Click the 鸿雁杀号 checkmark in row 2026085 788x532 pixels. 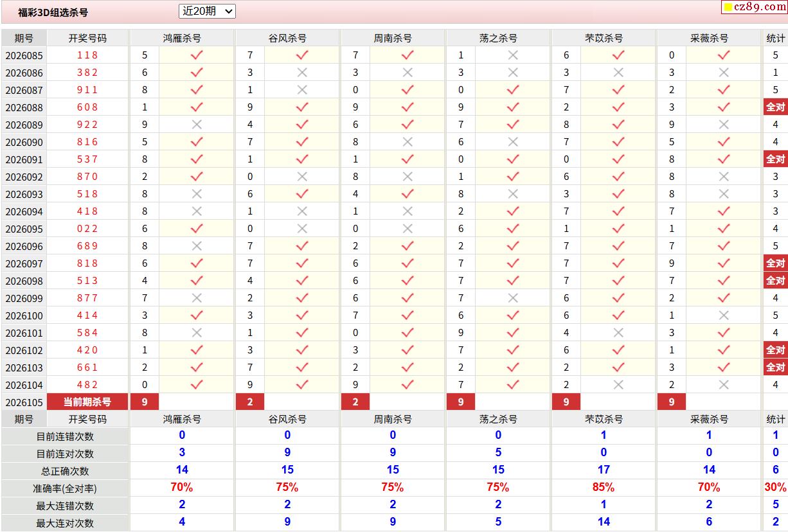pyautogui.click(x=197, y=55)
